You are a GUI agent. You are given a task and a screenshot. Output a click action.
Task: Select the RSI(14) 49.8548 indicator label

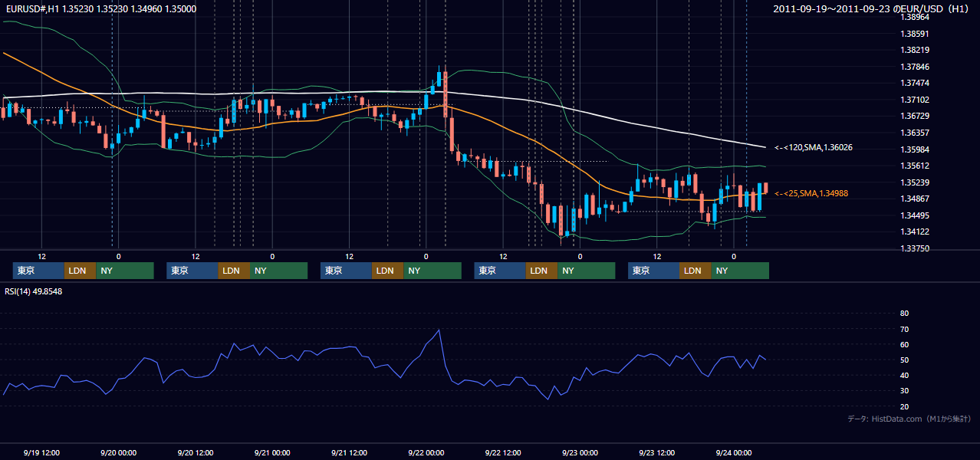tap(34, 291)
